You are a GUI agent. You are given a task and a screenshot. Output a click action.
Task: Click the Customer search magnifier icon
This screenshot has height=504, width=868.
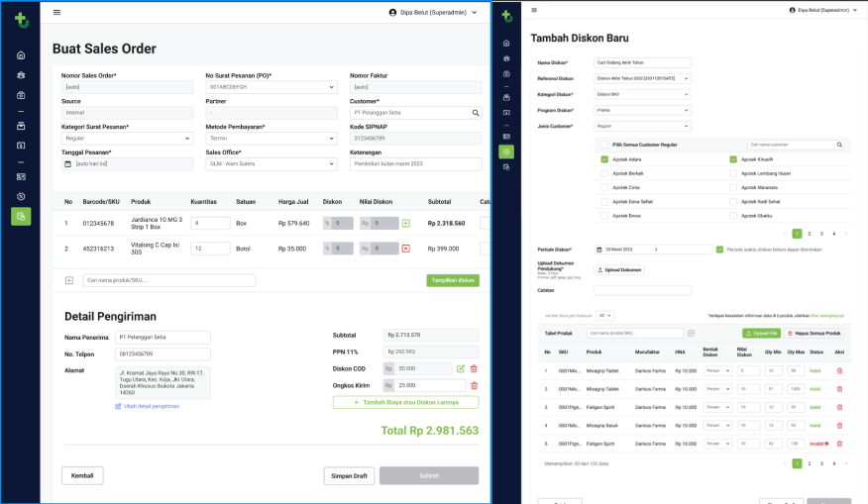476,113
